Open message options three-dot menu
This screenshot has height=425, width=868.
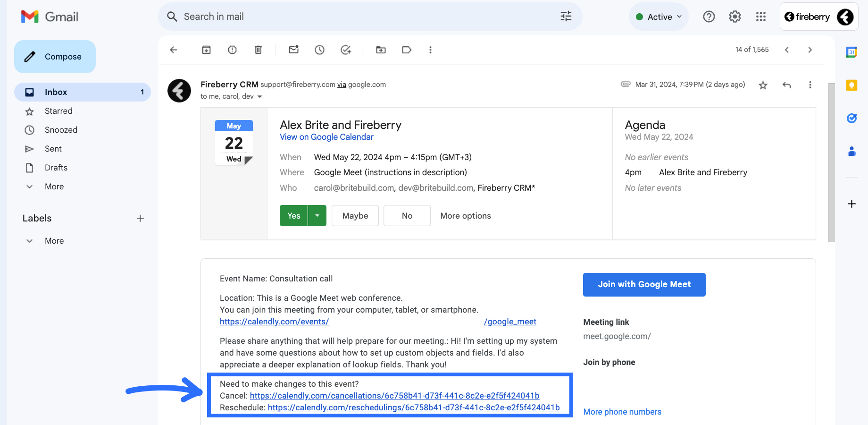coord(810,85)
